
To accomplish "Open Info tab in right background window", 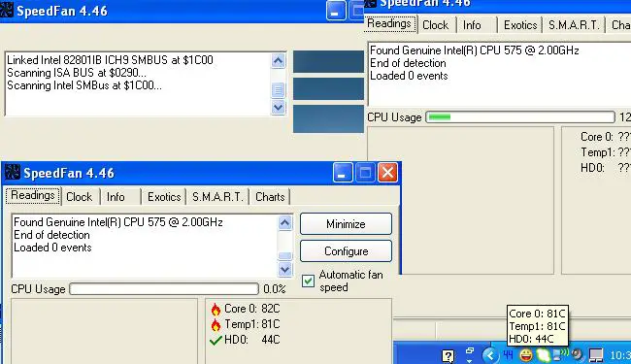I will (472, 25).
